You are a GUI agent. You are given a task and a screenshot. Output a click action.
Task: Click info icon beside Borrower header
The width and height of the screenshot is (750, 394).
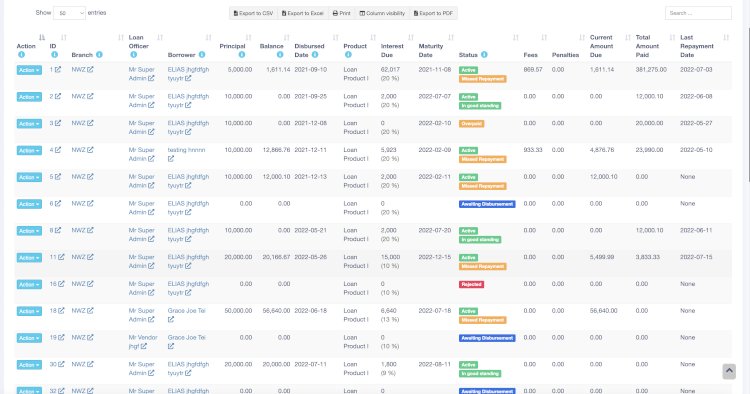tap(202, 55)
